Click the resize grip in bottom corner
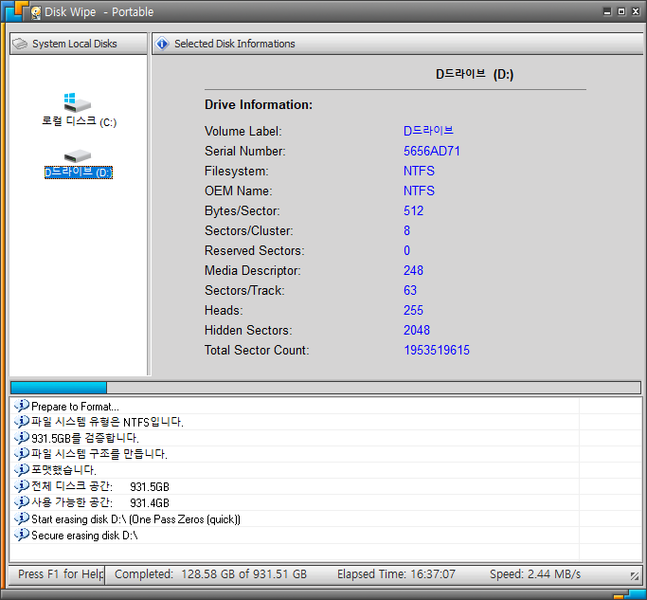The height and width of the screenshot is (600, 647). (634, 576)
